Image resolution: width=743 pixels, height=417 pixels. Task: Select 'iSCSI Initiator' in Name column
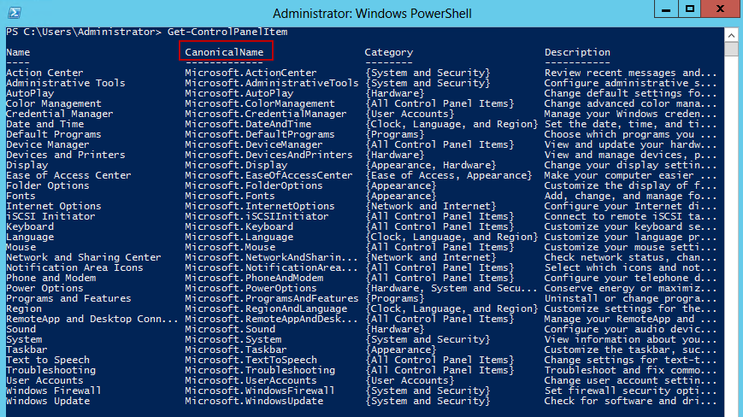(x=51, y=217)
